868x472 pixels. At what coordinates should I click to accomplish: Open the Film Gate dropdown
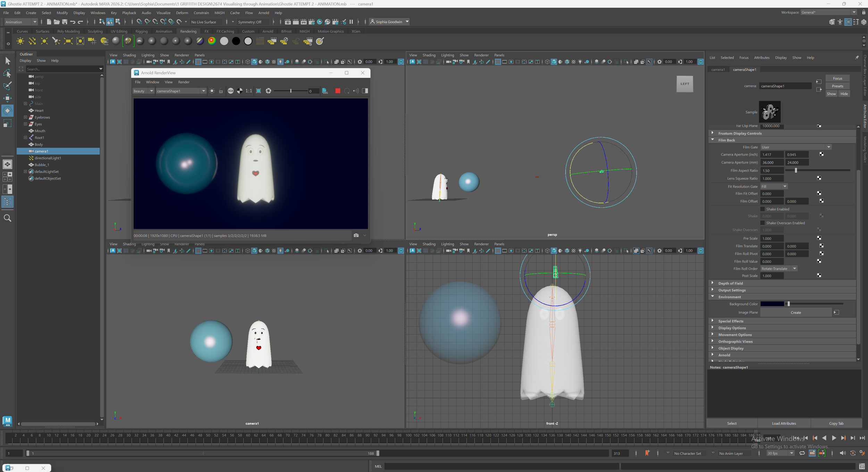[796, 147]
